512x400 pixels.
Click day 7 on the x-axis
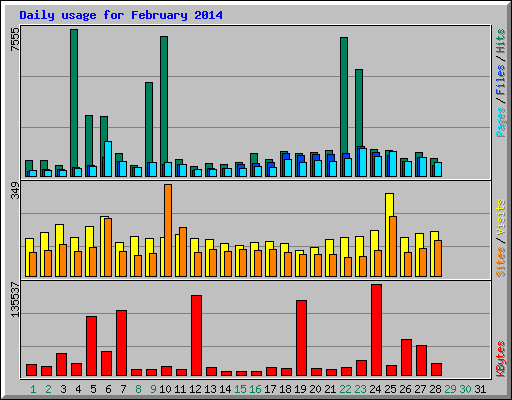coord(123,389)
